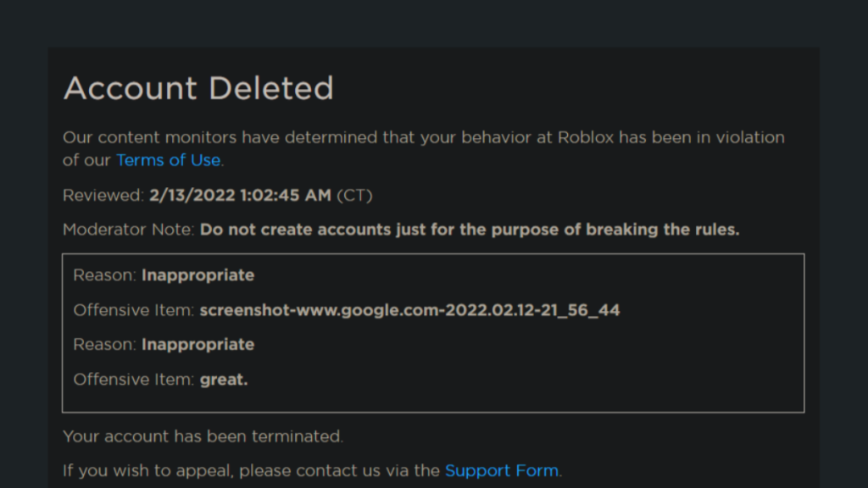Click the (CT) timezone label
The image size is (868, 488).
click(x=354, y=196)
